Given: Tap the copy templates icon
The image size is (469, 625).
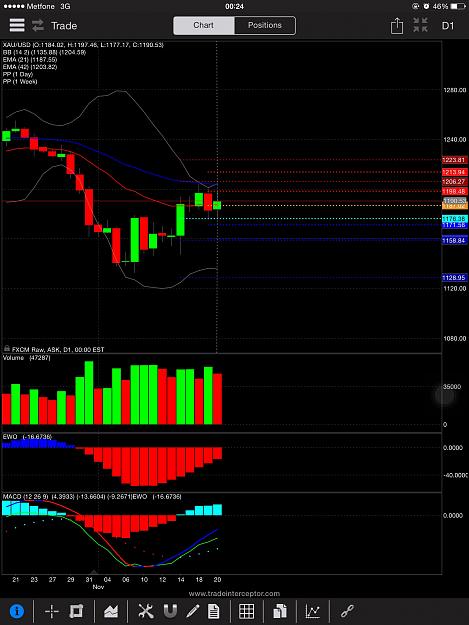Looking at the screenshot, I should (x=280, y=611).
